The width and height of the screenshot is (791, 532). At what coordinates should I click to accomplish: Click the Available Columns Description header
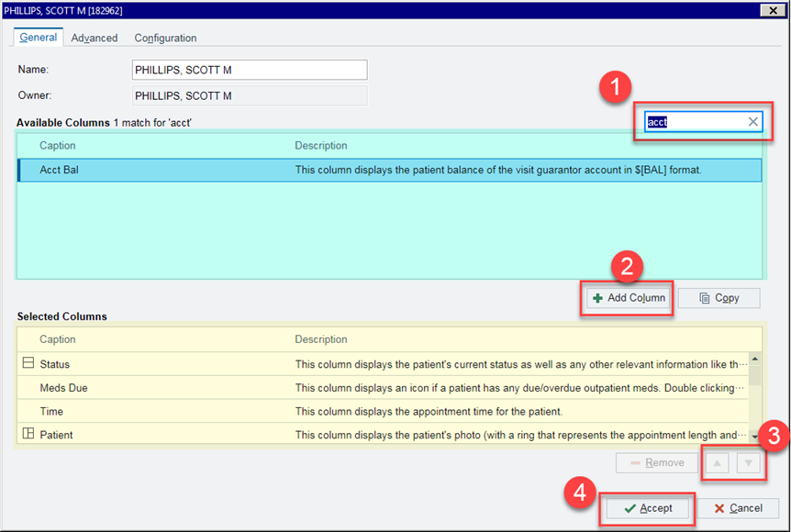tap(321, 145)
